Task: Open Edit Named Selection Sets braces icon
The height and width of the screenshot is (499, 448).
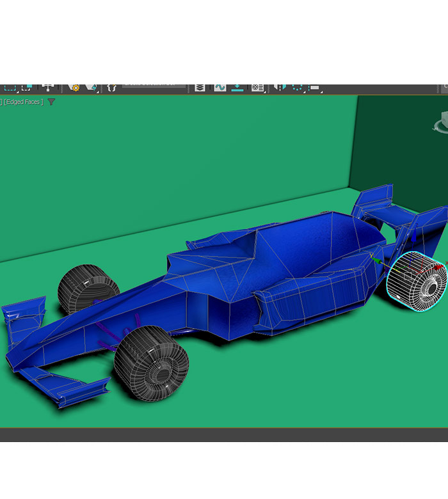Action: 111,88
